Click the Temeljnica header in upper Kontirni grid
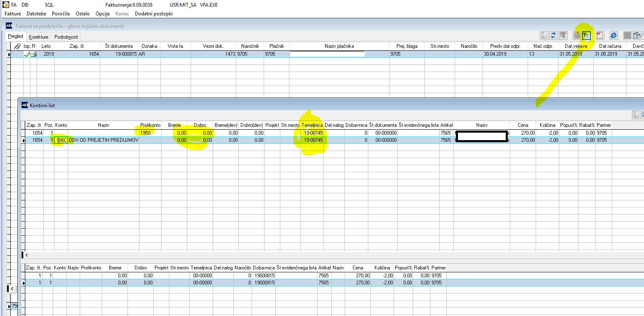Image resolution: width=644 pixels, height=316 pixels. click(312, 125)
